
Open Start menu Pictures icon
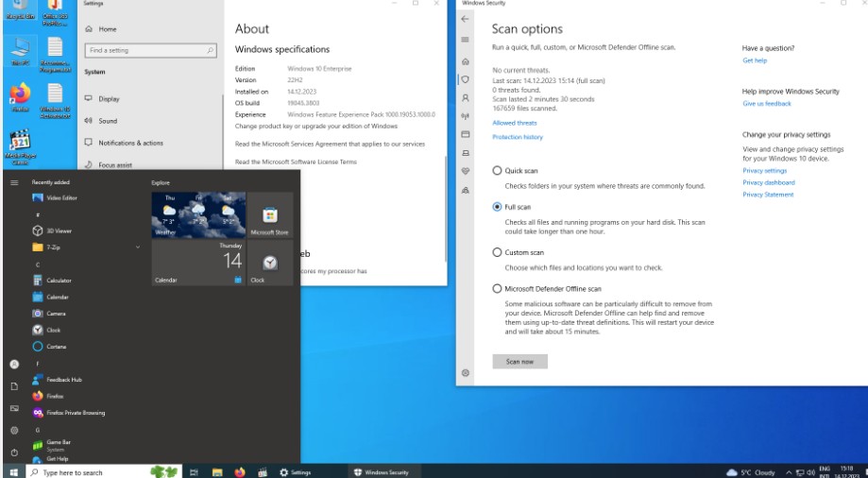pos(14,408)
